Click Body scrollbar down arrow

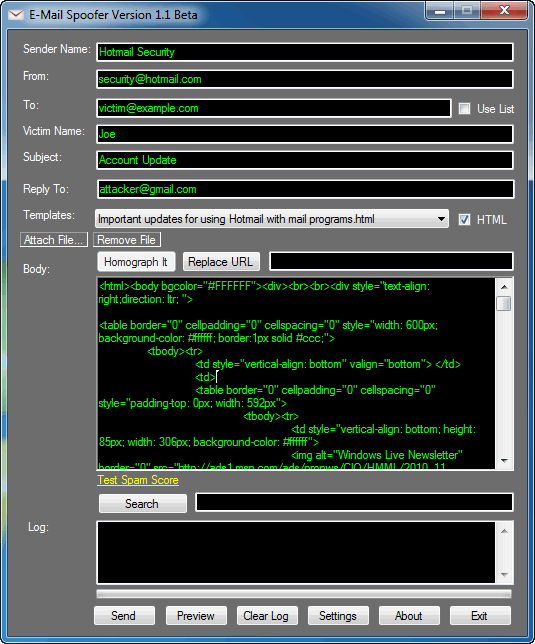click(505, 461)
